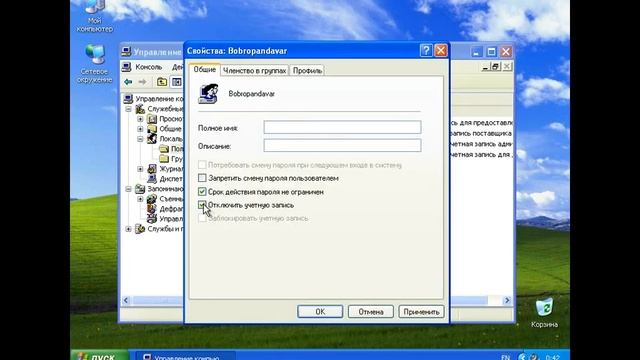Restore the inner MMC child window
This screenshot has width=640, height=360.
pyautogui.click(x=496, y=67)
